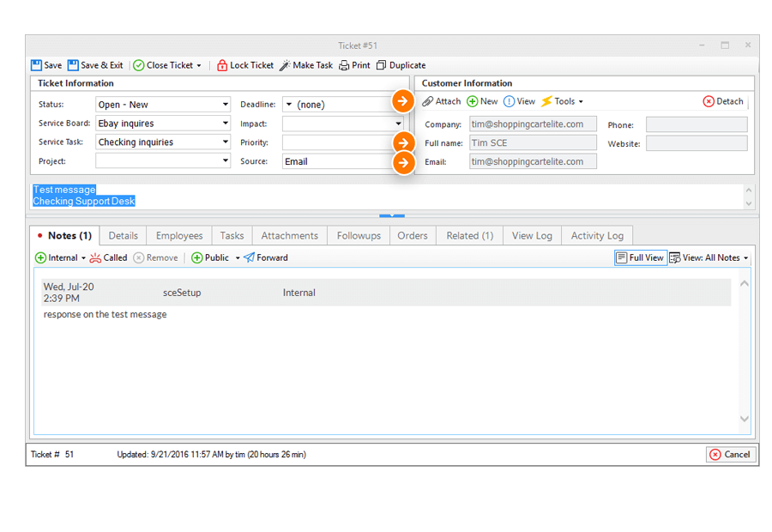This screenshot has height=532, width=772.
Task: Click the Full name field Tim SCE
Action: point(533,142)
